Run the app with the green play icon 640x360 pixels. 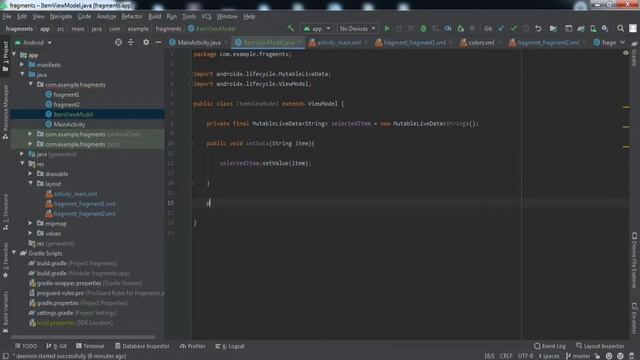(387, 29)
